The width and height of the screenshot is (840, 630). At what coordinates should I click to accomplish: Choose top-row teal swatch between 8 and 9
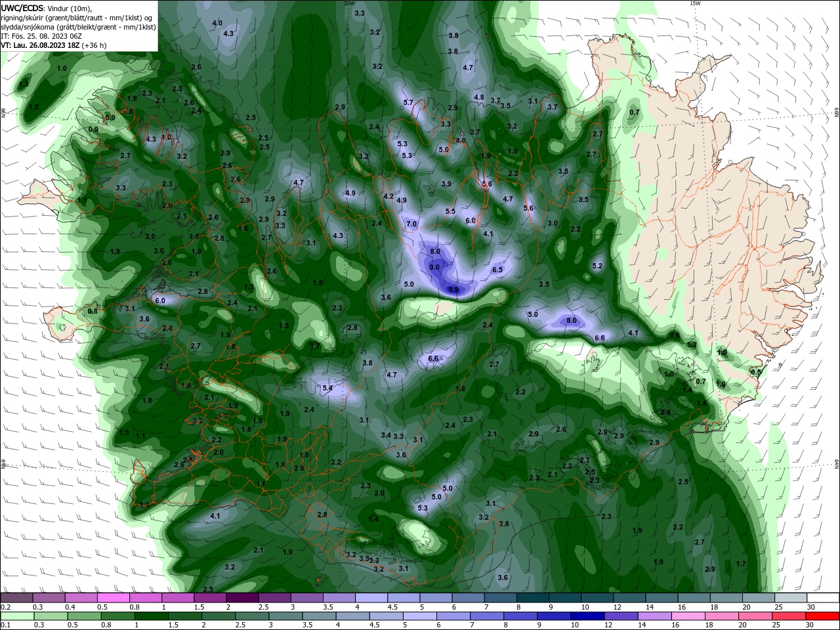coord(532,597)
